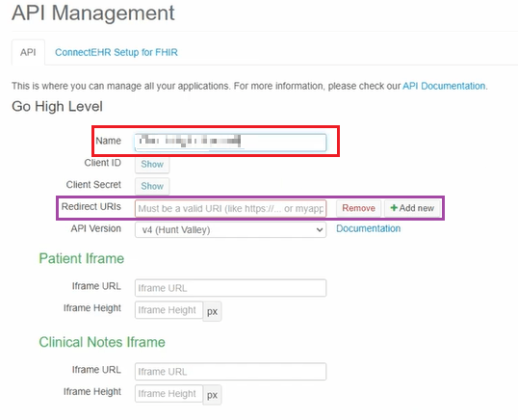Open the API Version dropdown
The image size is (518, 420).
click(x=230, y=229)
